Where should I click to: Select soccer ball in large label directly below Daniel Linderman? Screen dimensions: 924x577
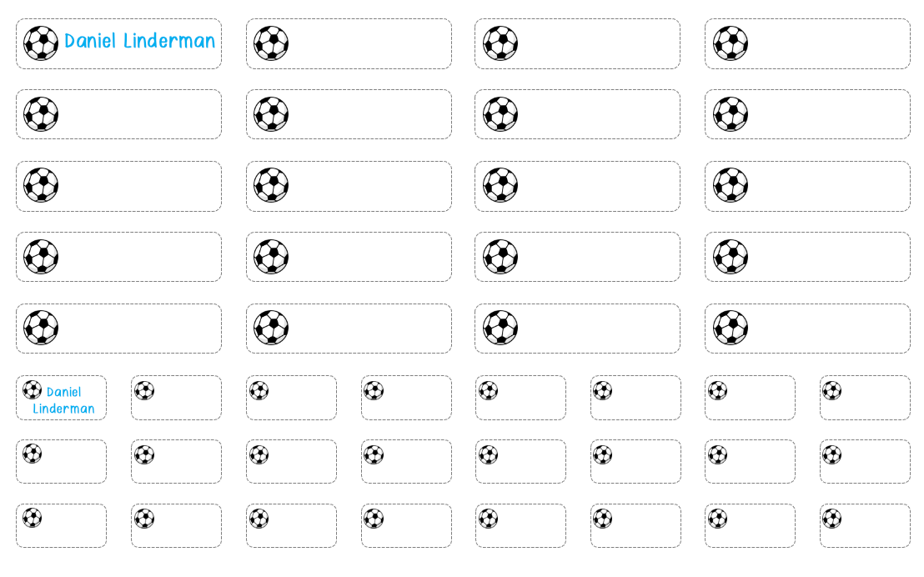point(41,114)
